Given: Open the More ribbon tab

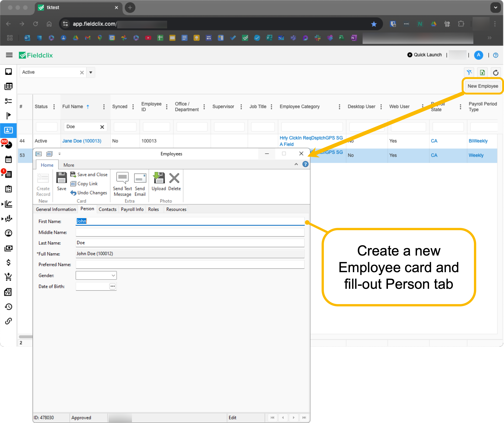Looking at the screenshot, I should 69,165.
